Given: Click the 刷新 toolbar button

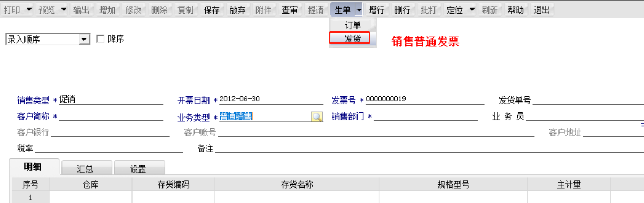Looking at the screenshot, I should click(490, 10).
